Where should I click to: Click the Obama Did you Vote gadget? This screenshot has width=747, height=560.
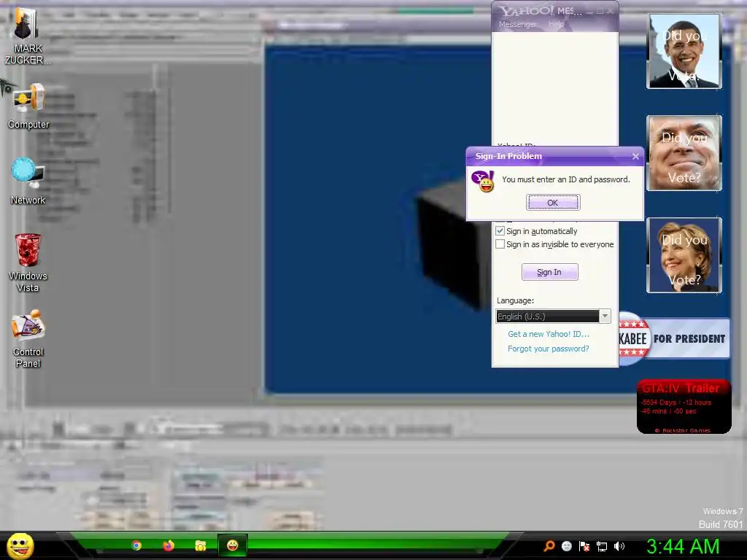coord(684,52)
